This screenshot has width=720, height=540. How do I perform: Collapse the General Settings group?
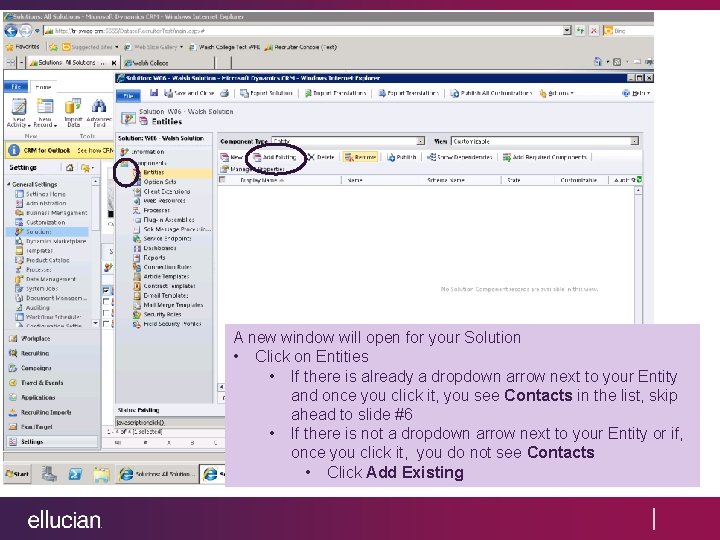(9, 184)
